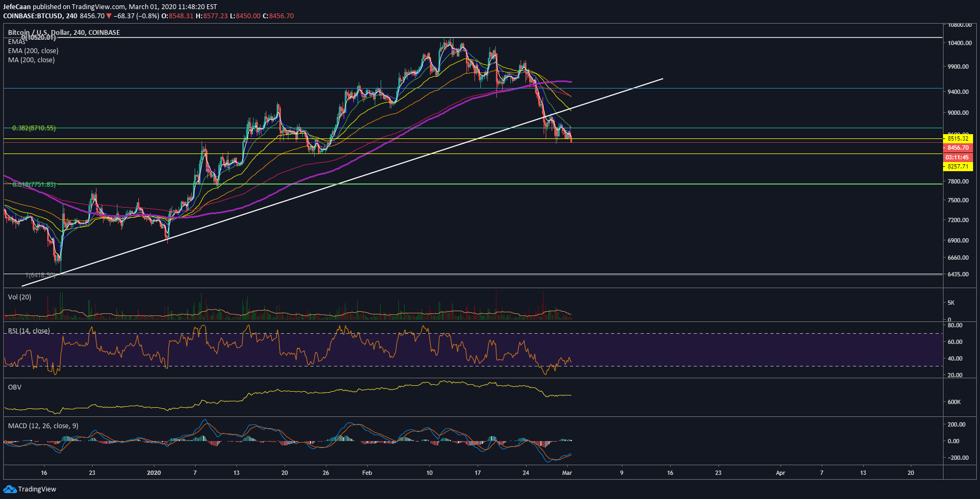Select the EMAs indicator label
The image size is (980, 499).
(x=17, y=42)
